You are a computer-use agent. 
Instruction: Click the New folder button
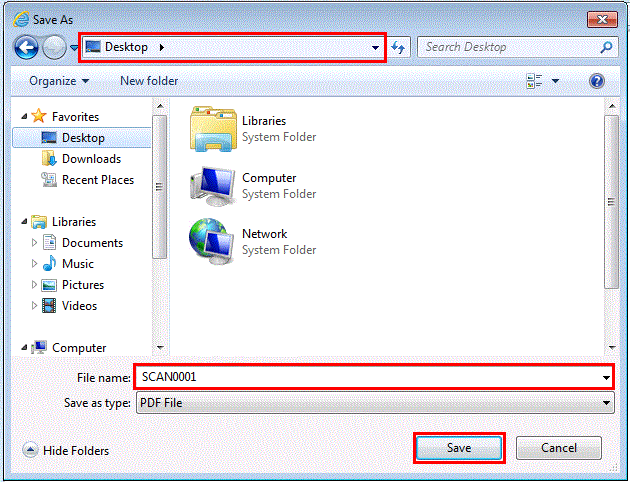tap(149, 81)
